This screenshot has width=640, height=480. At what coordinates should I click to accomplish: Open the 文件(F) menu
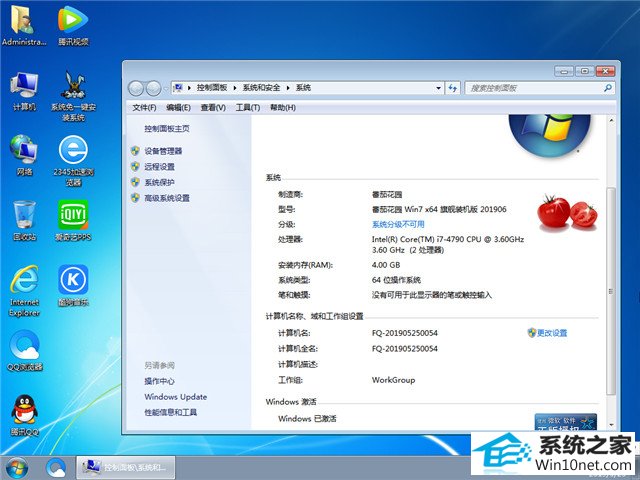tap(144, 107)
